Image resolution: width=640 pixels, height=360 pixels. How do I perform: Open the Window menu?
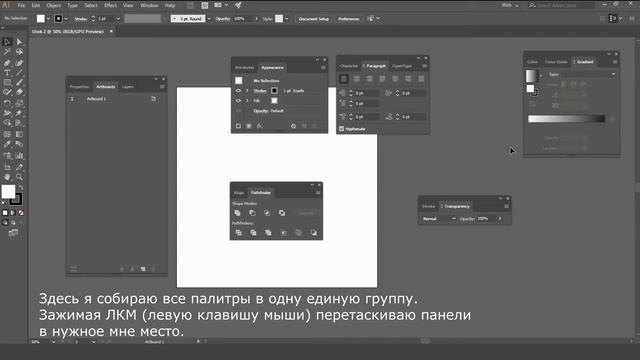point(149,6)
